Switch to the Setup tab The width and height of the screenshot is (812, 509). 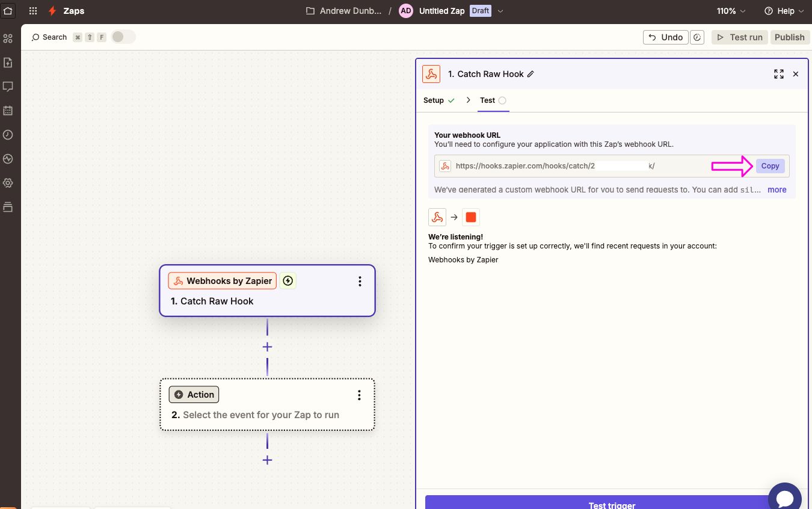tap(439, 100)
